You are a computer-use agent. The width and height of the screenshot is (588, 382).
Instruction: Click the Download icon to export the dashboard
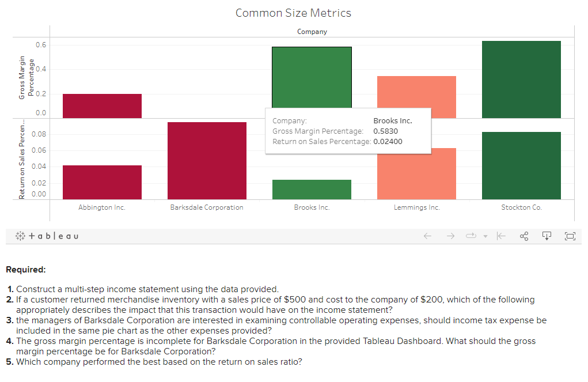[x=546, y=236]
